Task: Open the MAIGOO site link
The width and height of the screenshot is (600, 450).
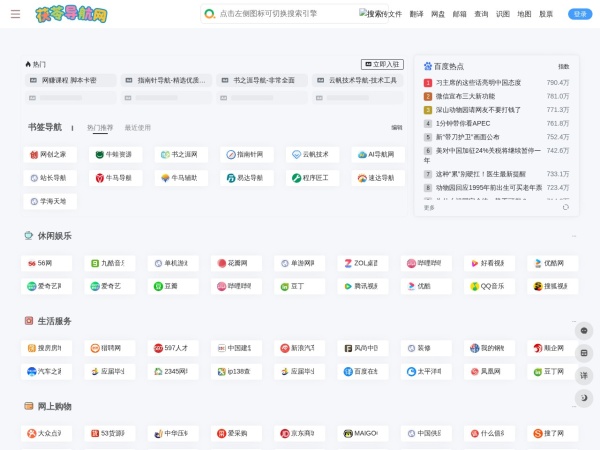Action: [x=363, y=434]
